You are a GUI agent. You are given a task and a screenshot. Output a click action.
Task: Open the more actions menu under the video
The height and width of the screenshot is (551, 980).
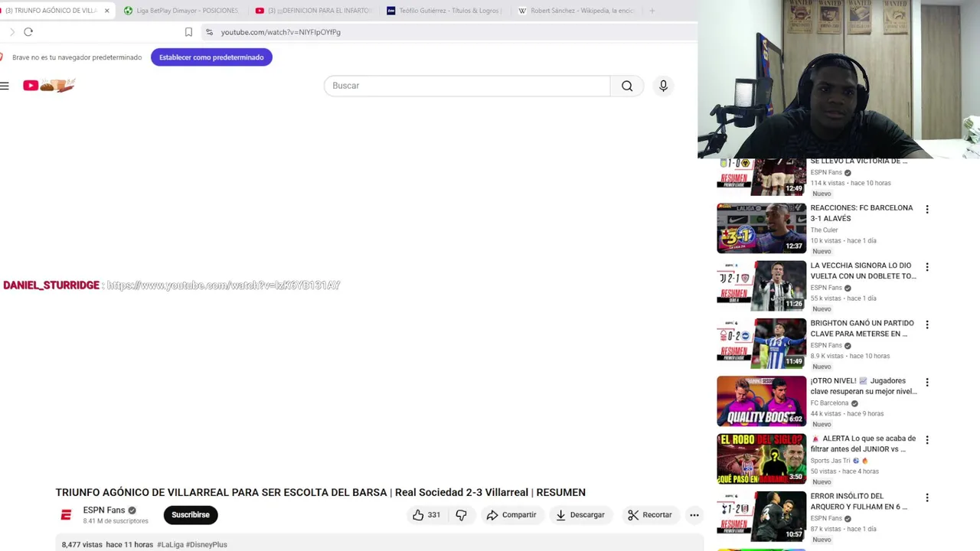point(694,515)
